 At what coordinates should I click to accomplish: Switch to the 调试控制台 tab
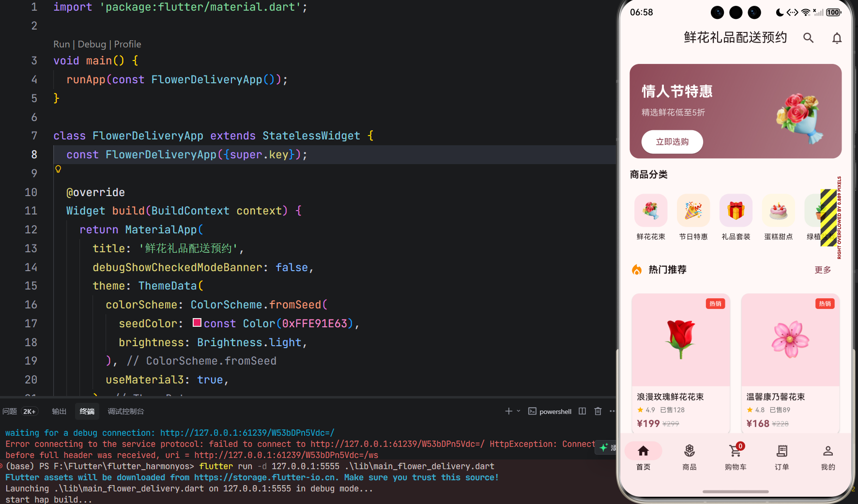125,411
